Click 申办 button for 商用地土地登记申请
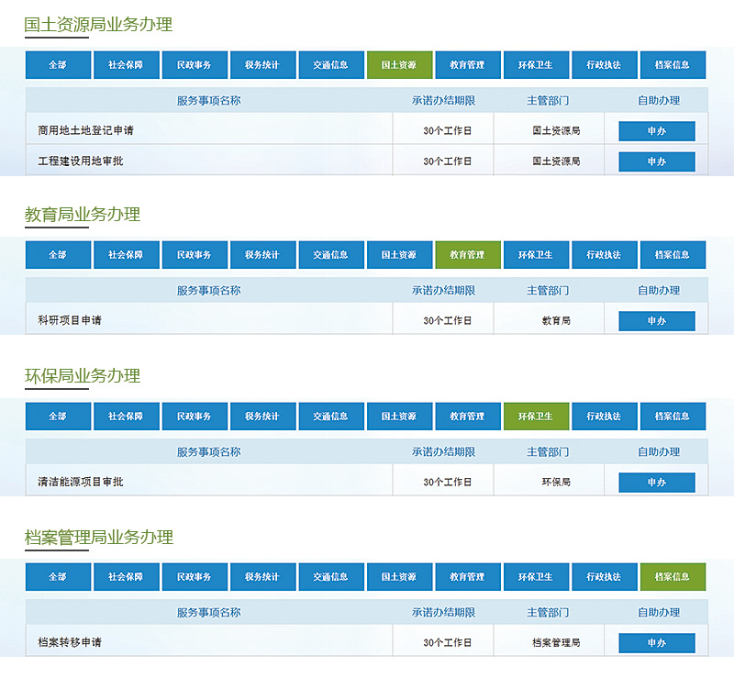This screenshot has height=700, width=734. [x=657, y=131]
